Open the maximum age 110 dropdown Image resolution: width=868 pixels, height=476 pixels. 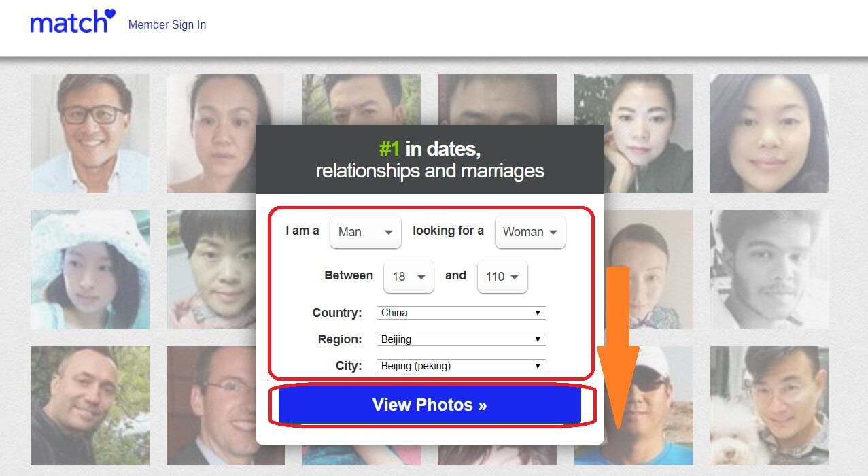502,276
